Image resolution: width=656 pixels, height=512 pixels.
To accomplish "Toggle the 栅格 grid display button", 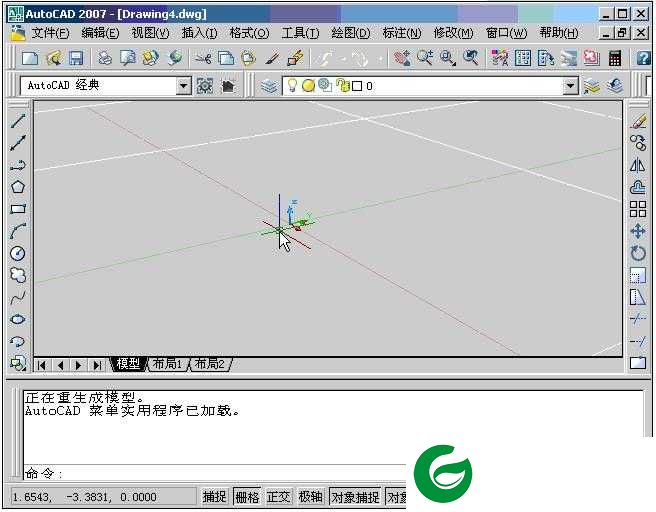I will (x=247, y=497).
